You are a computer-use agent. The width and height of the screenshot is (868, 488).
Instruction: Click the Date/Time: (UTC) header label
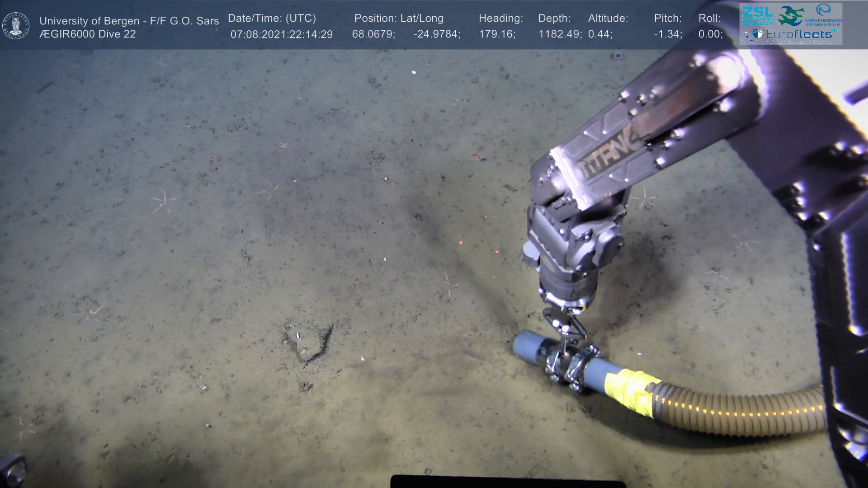[272, 19]
